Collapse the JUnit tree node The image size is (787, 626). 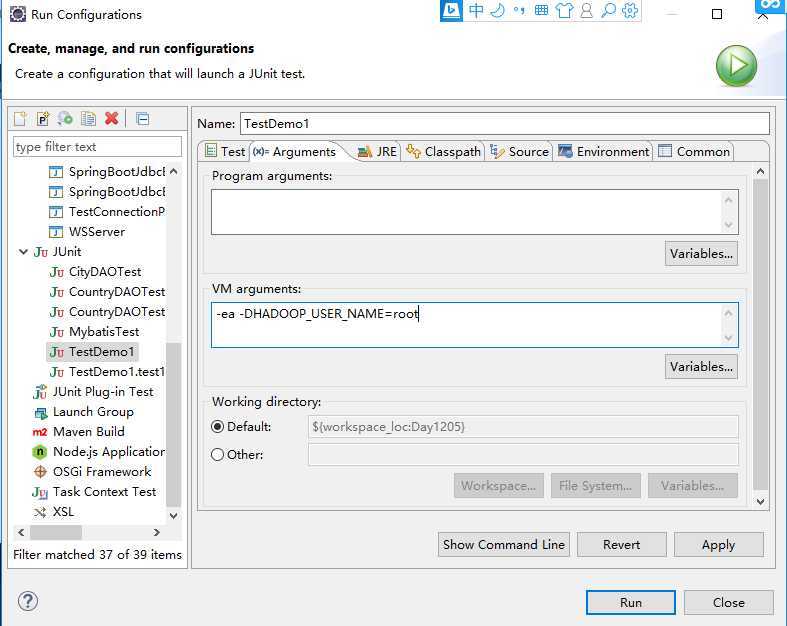(23, 252)
